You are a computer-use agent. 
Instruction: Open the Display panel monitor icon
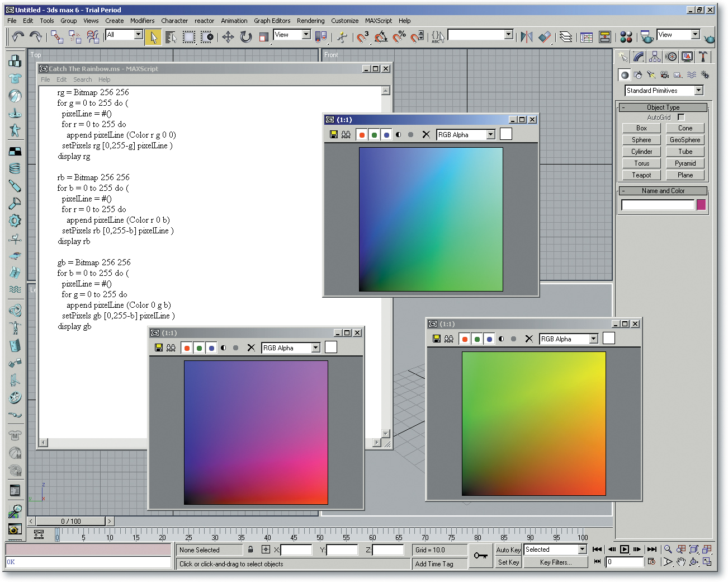click(687, 57)
